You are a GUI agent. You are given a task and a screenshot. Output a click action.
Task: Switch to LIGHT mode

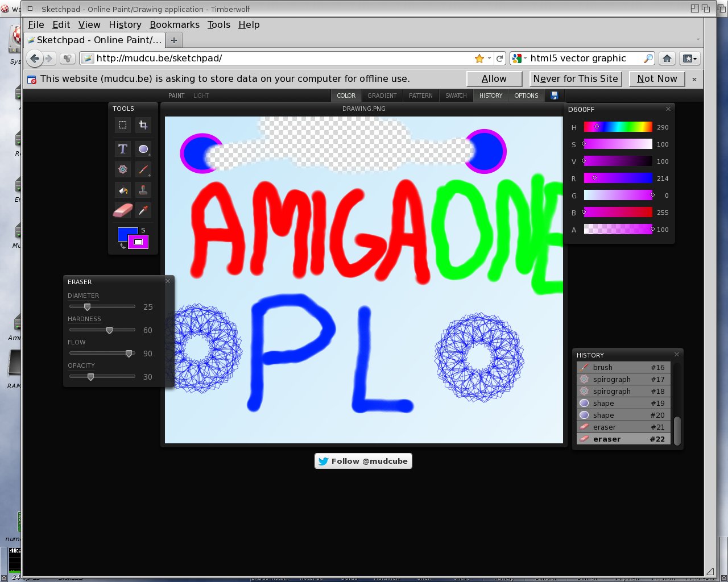pyautogui.click(x=201, y=95)
